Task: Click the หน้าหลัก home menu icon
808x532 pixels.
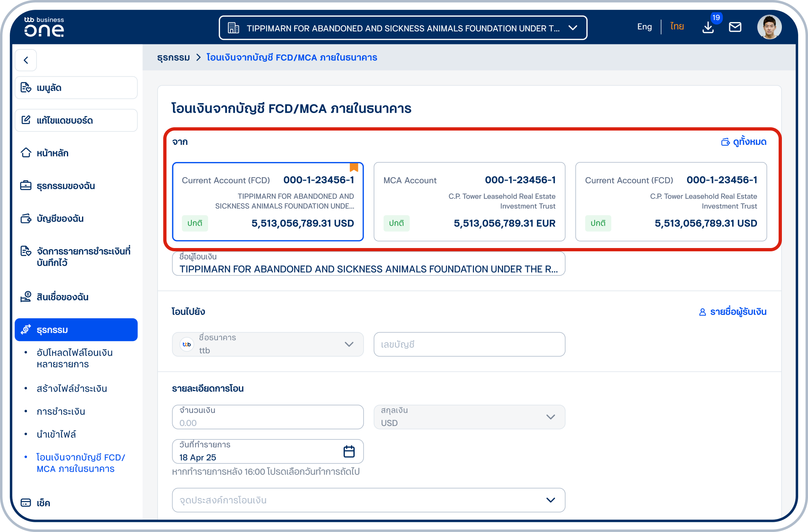Action: tap(26, 153)
